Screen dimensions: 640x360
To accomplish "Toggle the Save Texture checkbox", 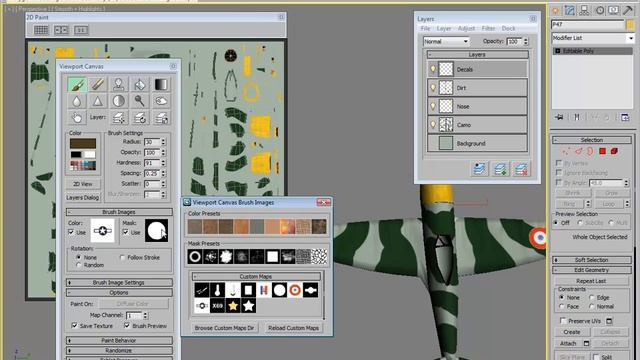I will [x=74, y=326].
